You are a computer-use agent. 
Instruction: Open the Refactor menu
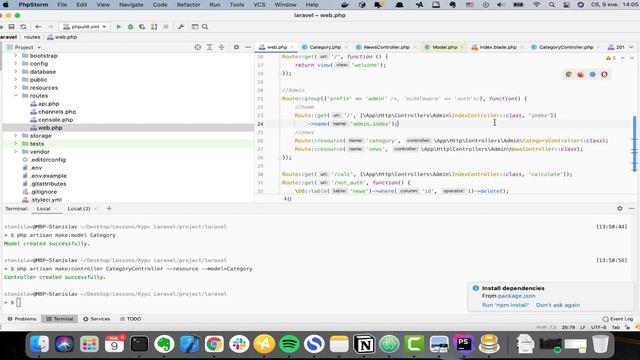[x=188, y=4]
